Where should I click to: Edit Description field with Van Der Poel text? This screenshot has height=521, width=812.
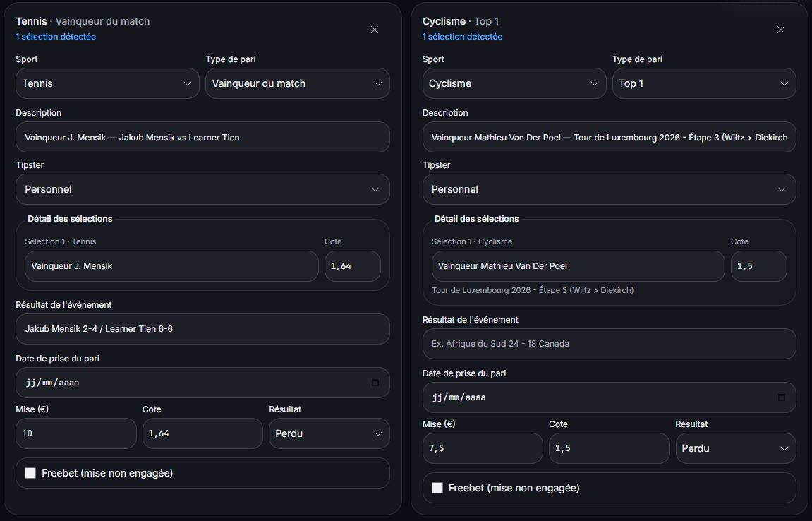(609, 138)
